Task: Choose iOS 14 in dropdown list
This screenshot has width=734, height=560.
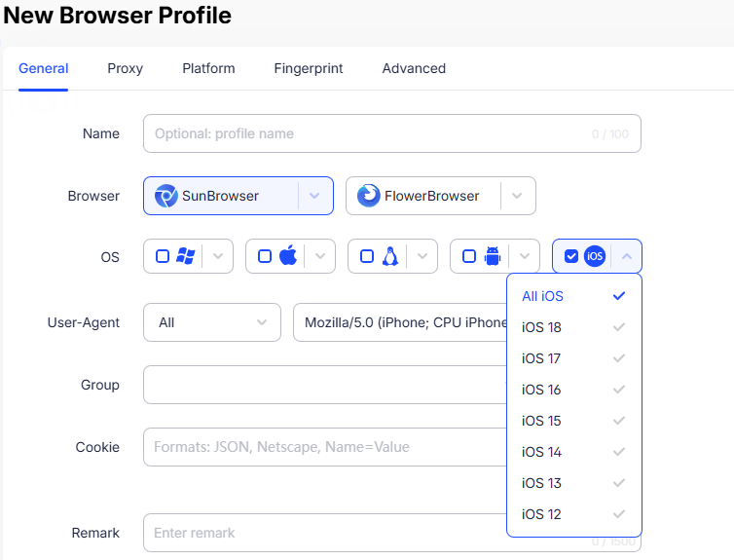Action: (x=574, y=452)
